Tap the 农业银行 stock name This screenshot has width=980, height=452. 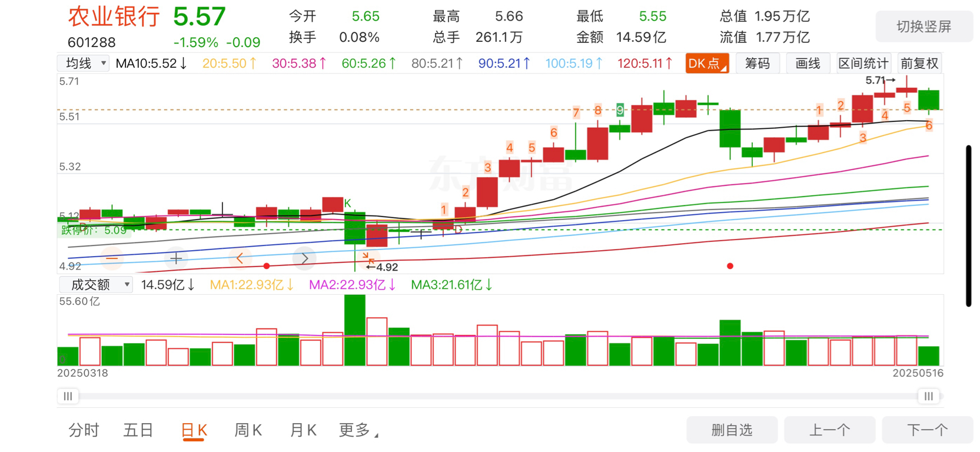(114, 16)
